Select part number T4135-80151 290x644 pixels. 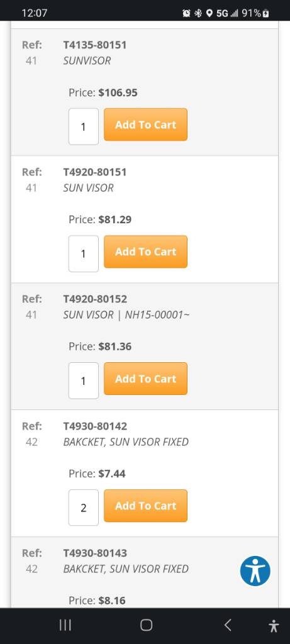[95, 45]
